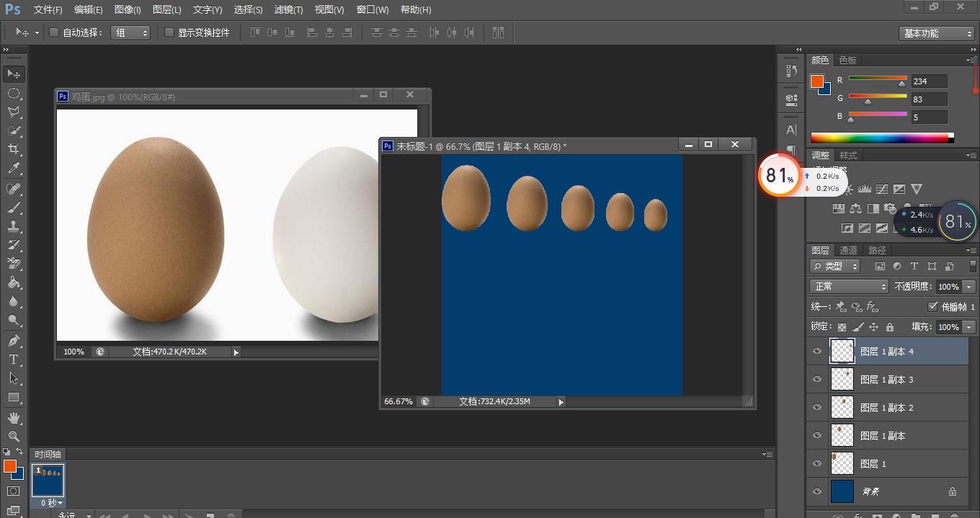Select the Pen tool
Image resolution: width=980 pixels, height=518 pixels.
click(14, 340)
